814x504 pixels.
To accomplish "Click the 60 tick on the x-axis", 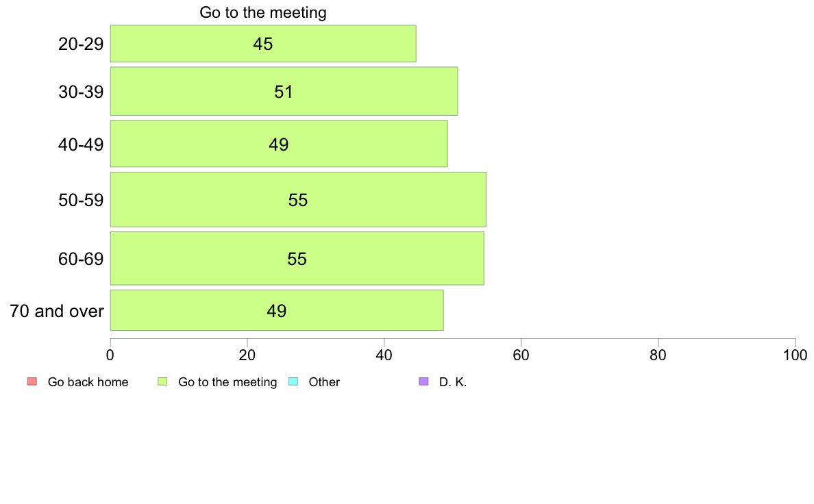I will (521, 355).
